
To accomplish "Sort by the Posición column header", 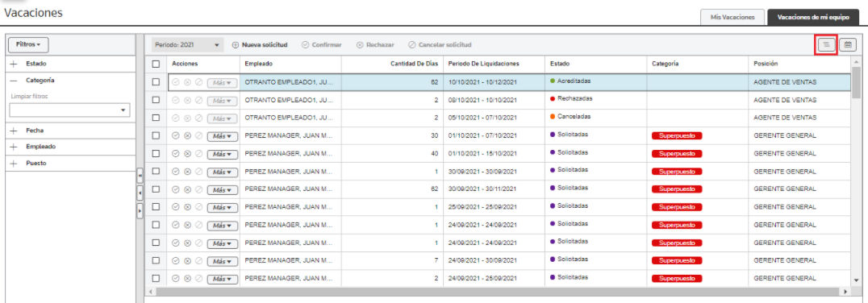I will tap(799, 64).
